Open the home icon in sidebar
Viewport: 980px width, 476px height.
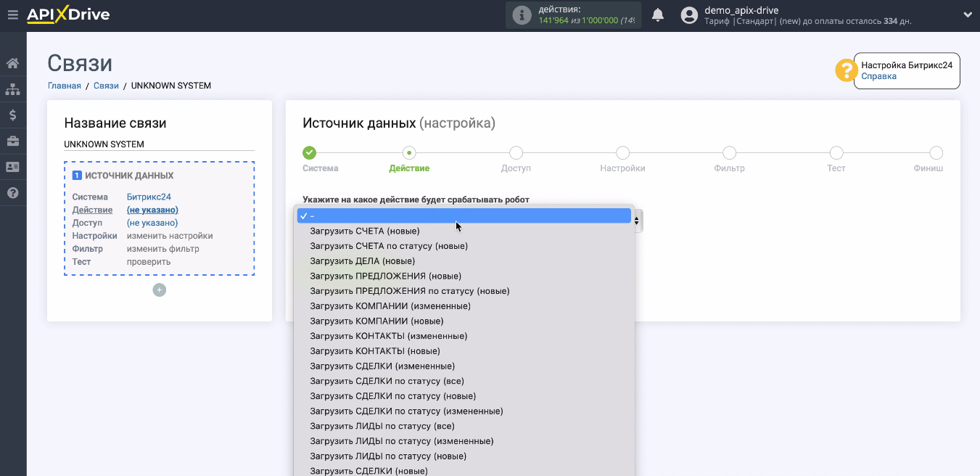(x=12, y=63)
